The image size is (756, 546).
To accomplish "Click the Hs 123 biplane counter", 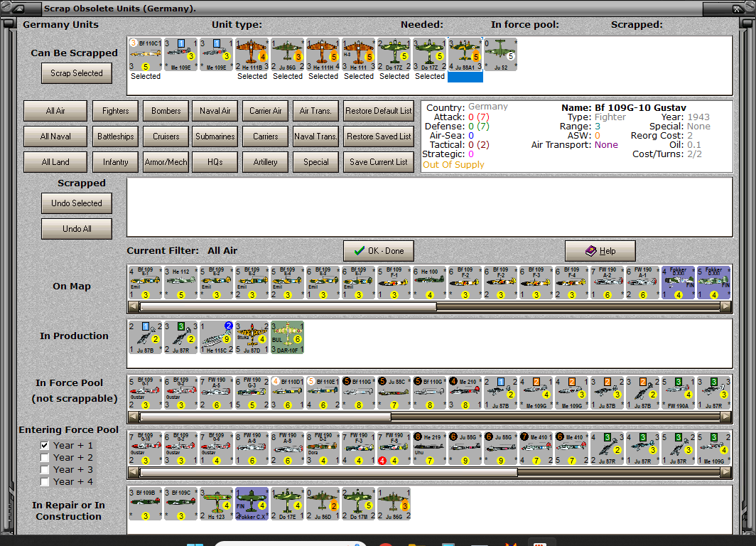I will click(217, 504).
